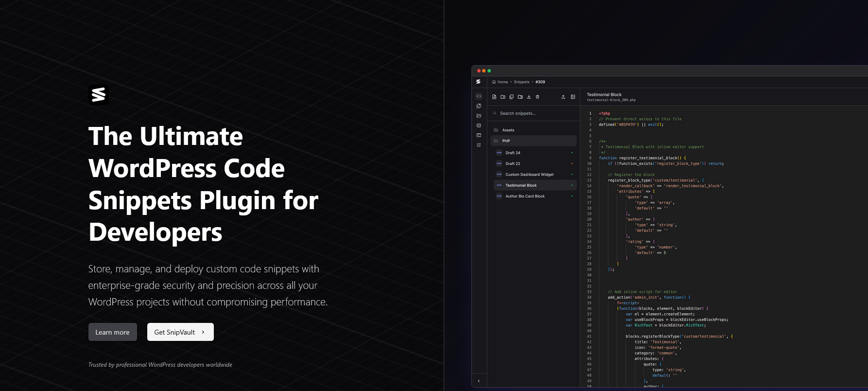Click the Search snippets field
This screenshot has width=868, height=391.
point(534,113)
